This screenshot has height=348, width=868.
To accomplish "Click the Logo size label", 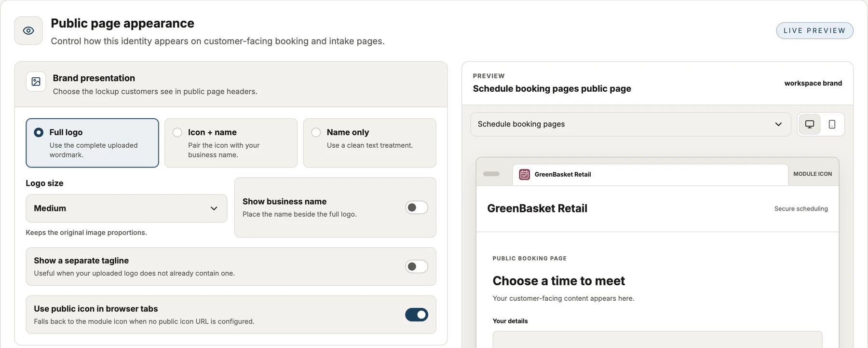I will [x=44, y=183].
